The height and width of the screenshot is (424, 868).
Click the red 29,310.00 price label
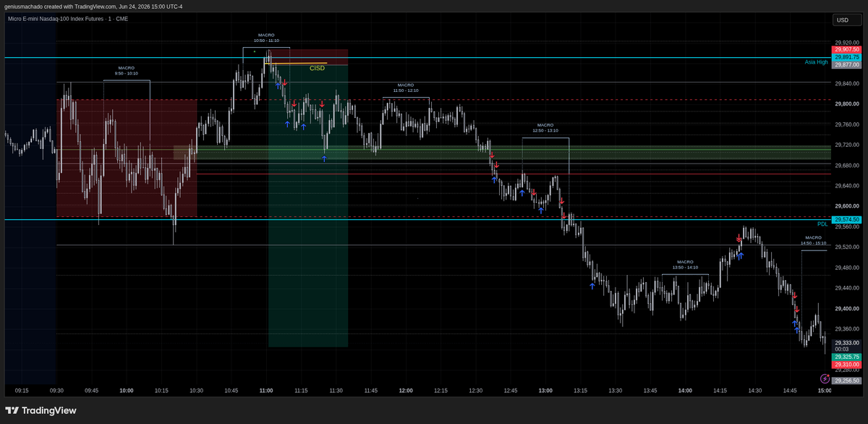click(847, 365)
